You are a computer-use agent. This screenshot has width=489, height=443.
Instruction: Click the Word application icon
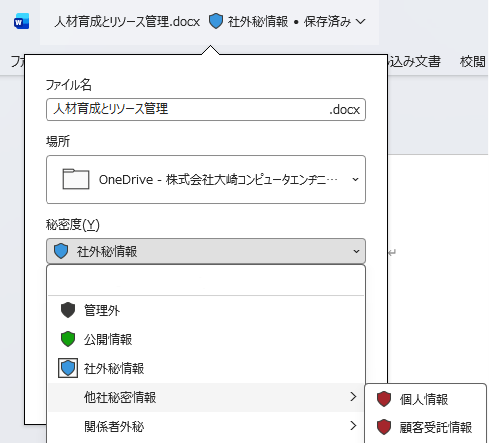pos(21,22)
